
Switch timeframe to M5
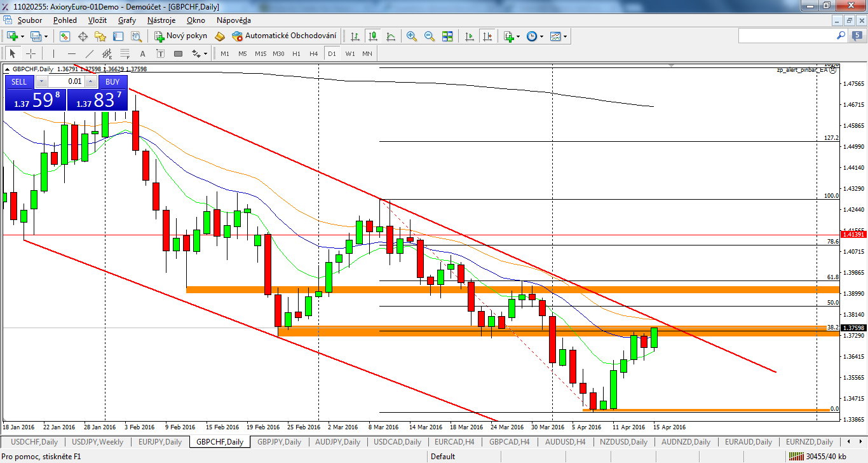[243, 53]
